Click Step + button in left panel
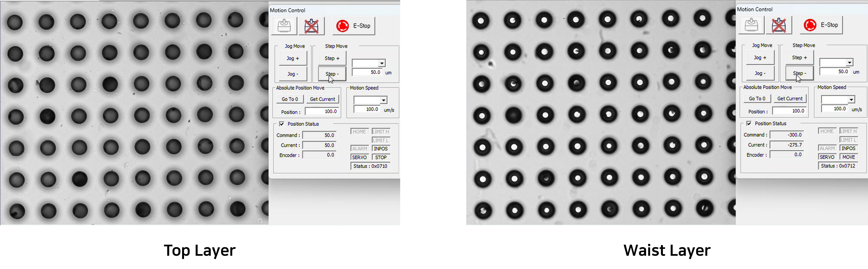Image resolution: width=868 pixels, height=269 pixels. [x=332, y=58]
